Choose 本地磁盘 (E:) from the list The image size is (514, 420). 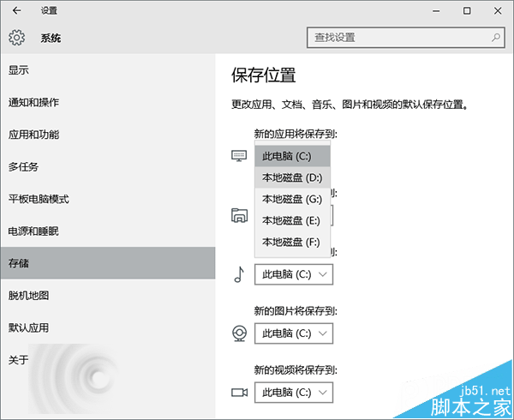pos(292,220)
